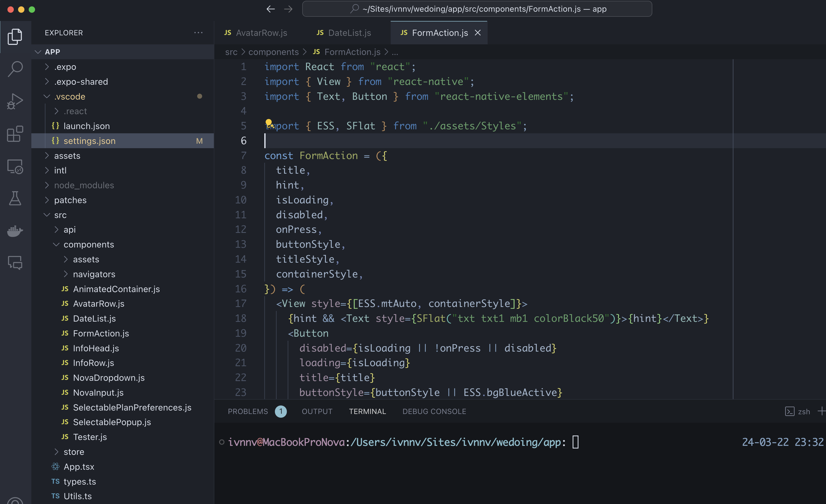The image size is (826, 504).
Task: Open the Extensions view icon
Action: coord(15,134)
